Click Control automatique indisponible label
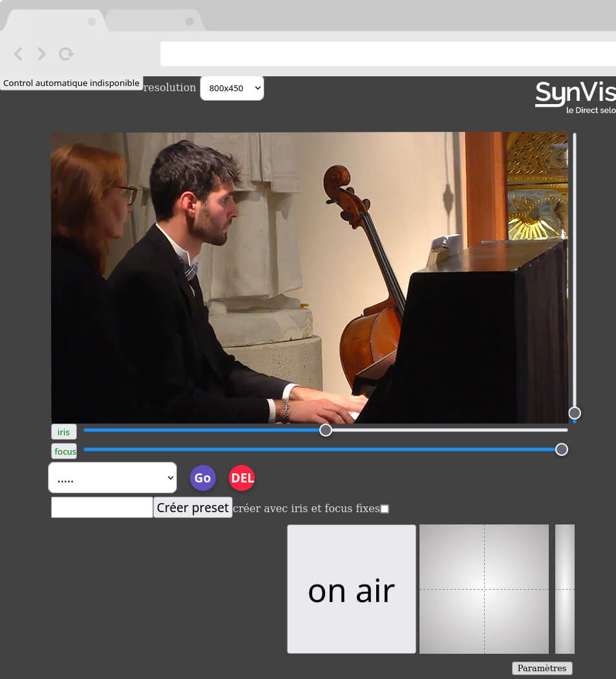Image resolution: width=616 pixels, height=679 pixels. tap(72, 83)
